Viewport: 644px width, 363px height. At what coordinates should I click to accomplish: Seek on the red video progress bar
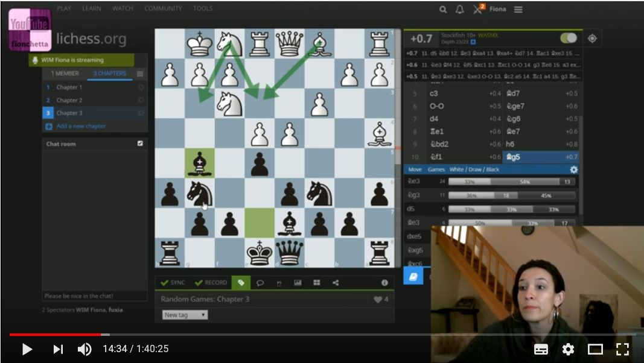[x=55, y=335]
